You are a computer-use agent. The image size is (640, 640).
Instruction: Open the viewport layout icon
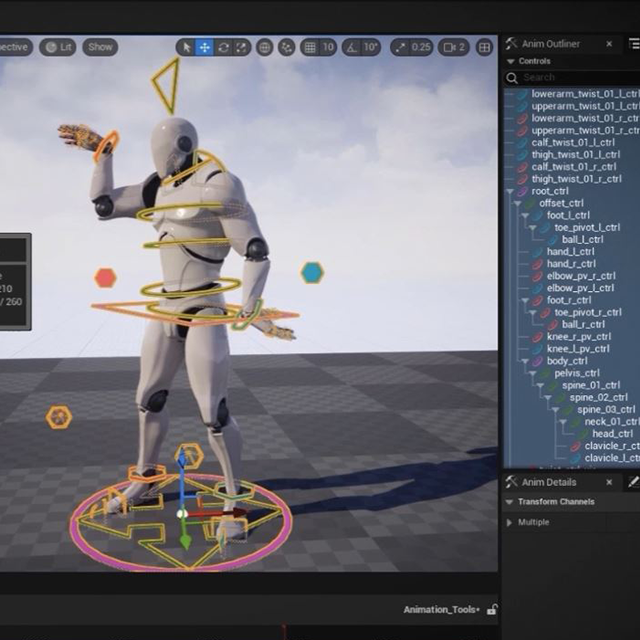(x=485, y=47)
